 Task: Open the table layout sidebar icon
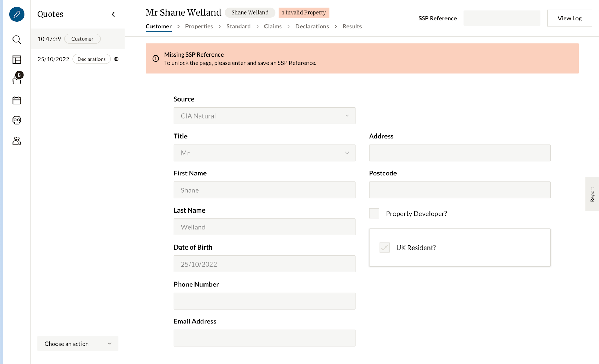pos(17,60)
